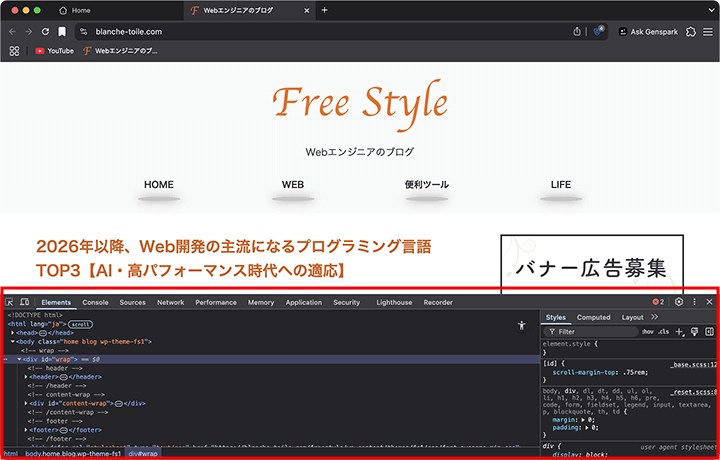Open the DevTools three-dot customize menu
Screen dimensions: 720x460
click(x=694, y=302)
